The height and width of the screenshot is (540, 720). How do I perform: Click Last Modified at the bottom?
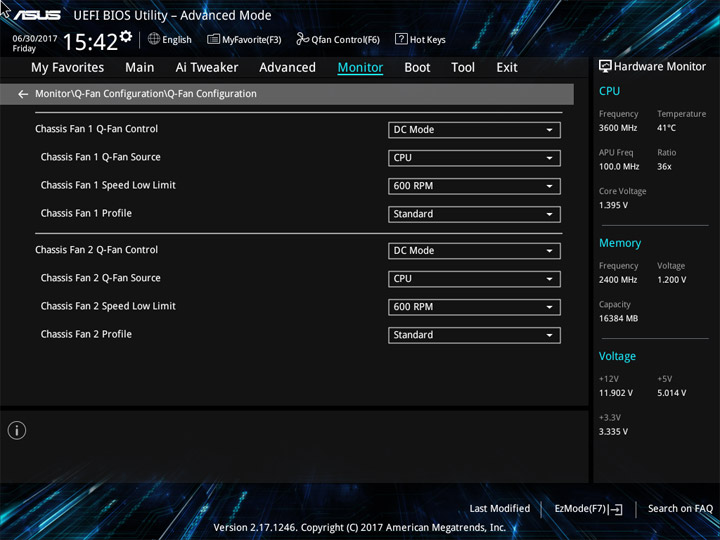point(500,509)
